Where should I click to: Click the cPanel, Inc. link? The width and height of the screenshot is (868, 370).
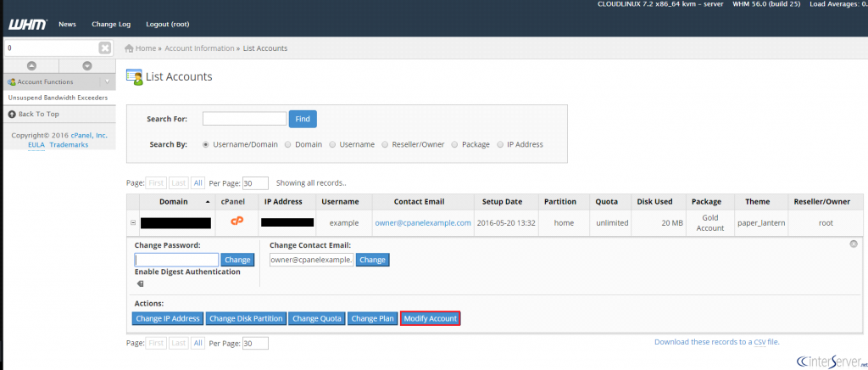[x=89, y=135]
